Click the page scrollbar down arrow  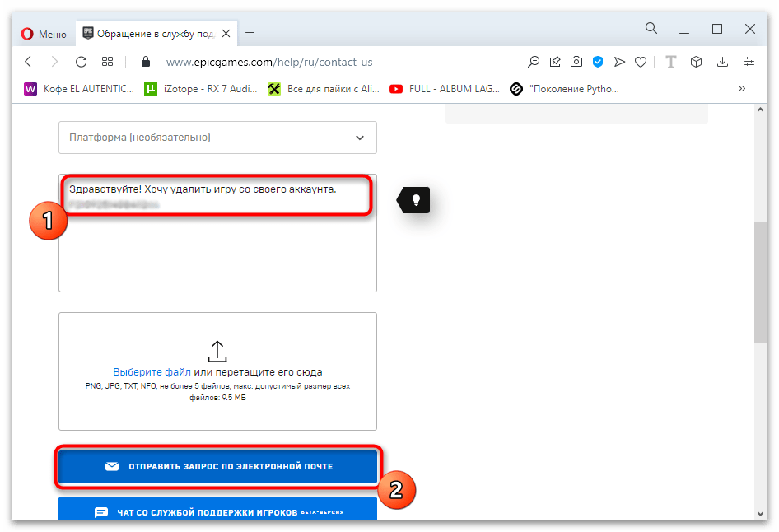tap(760, 514)
